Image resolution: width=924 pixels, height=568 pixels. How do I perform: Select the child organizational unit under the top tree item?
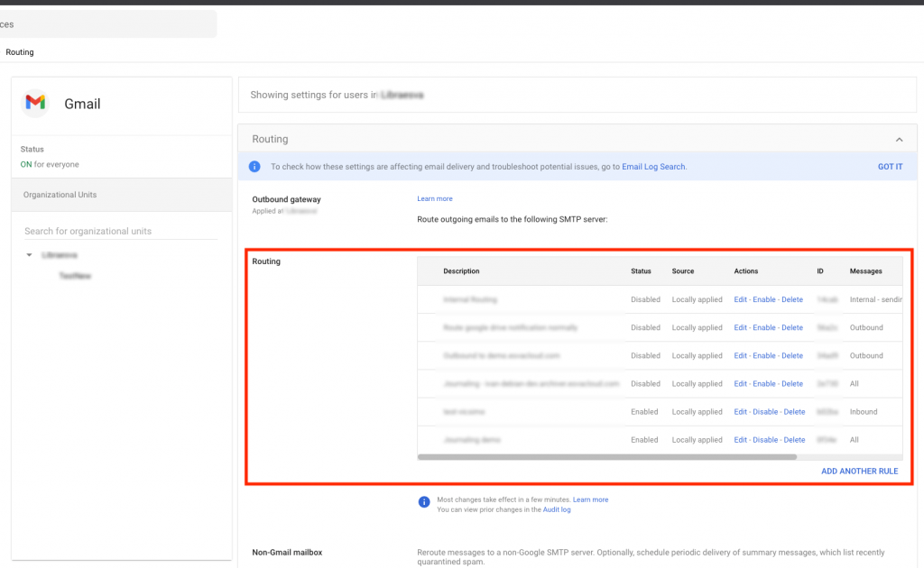pyautogui.click(x=75, y=276)
